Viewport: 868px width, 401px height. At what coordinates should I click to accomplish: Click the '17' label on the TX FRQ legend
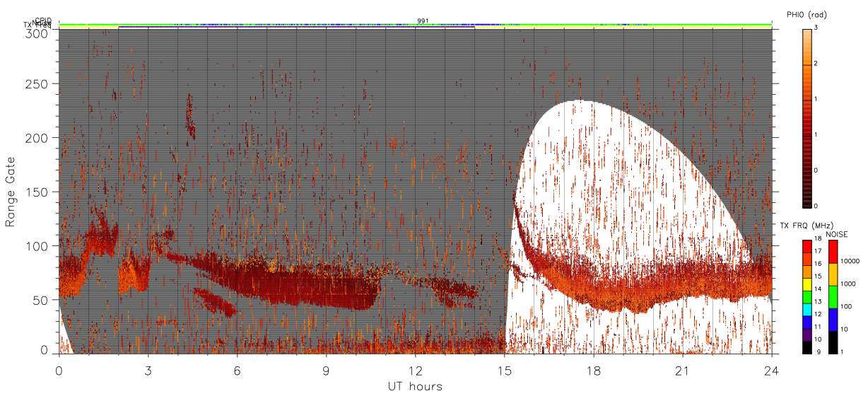tap(819, 252)
